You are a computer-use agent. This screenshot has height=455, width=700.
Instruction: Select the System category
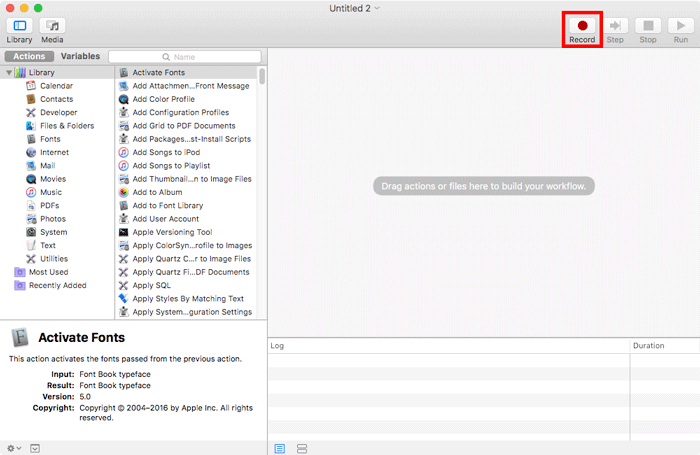coord(54,232)
